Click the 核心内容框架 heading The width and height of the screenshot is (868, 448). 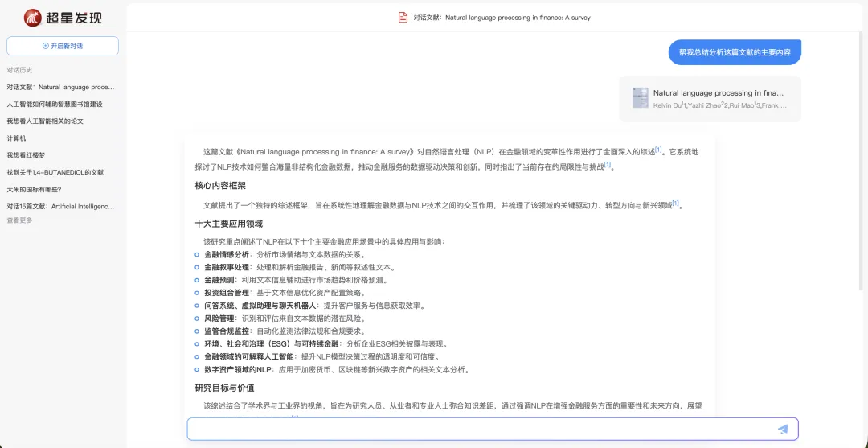tap(220, 186)
